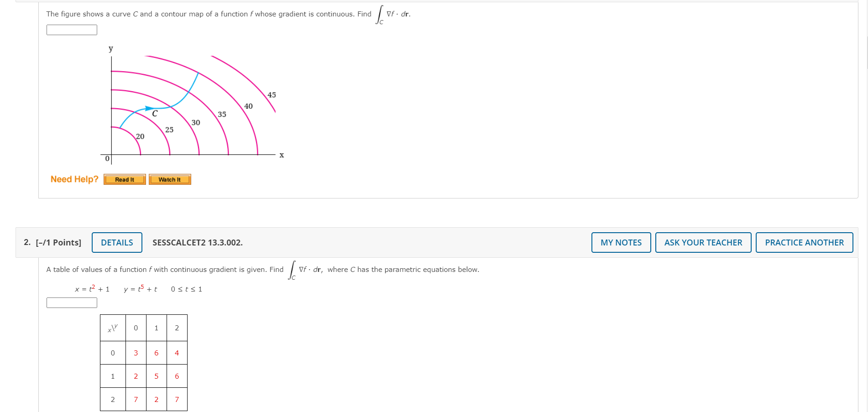This screenshot has height=412, width=868.
Task: Select the table cell containing value 7
Action: 136,399
